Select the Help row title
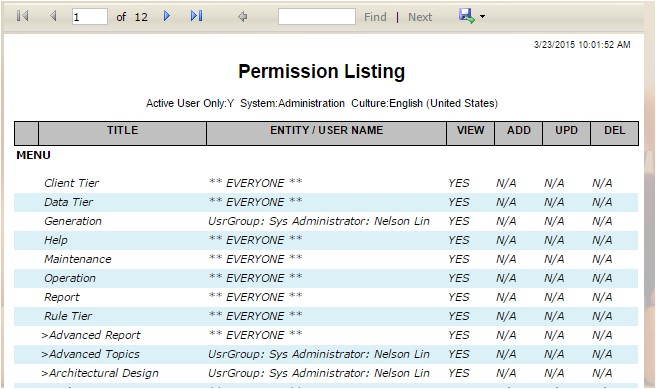 click(x=56, y=240)
